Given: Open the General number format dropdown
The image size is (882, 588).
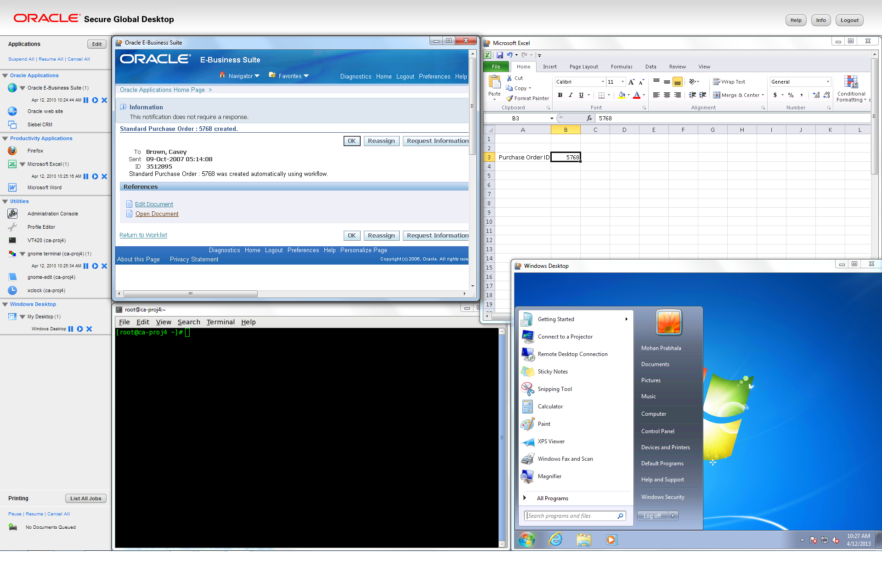Looking at the screenshot, I should tap(828, 82).
